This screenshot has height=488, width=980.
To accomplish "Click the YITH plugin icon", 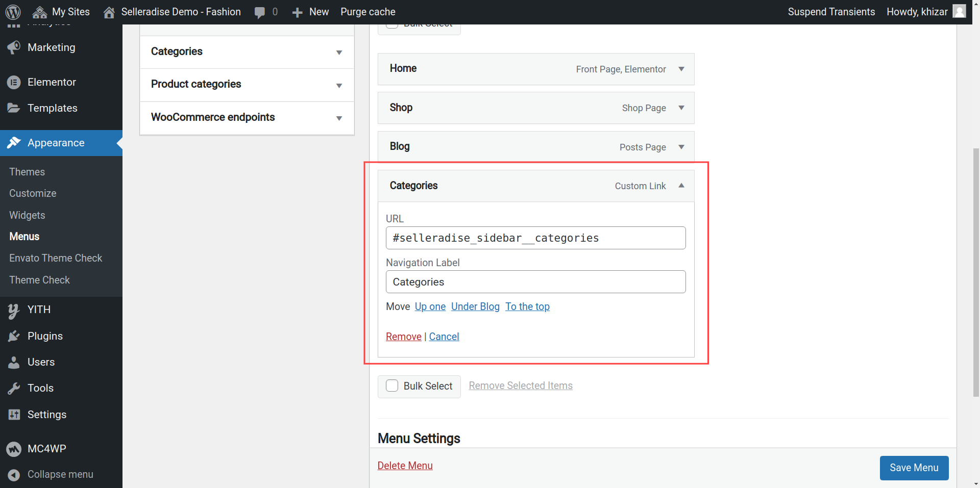I will coord(14,310).
